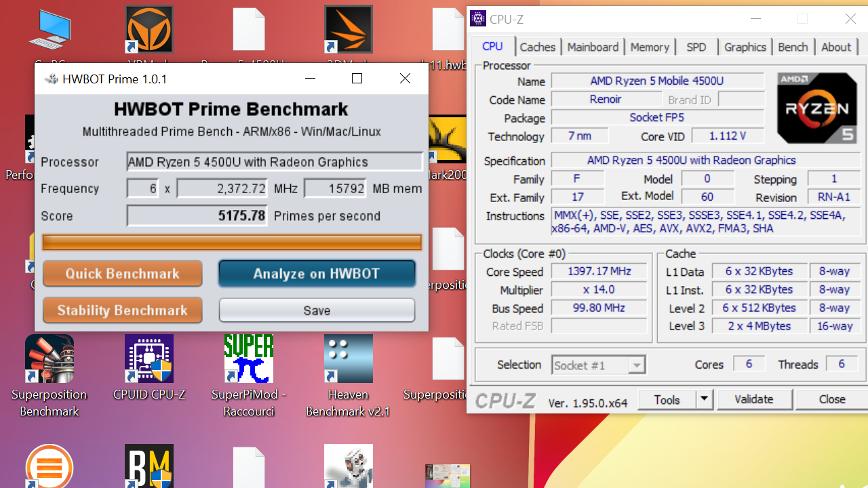Open the VRMark desktop shortcut
The width and height of the screenshot is (868, 488).
tap(149, 30)
